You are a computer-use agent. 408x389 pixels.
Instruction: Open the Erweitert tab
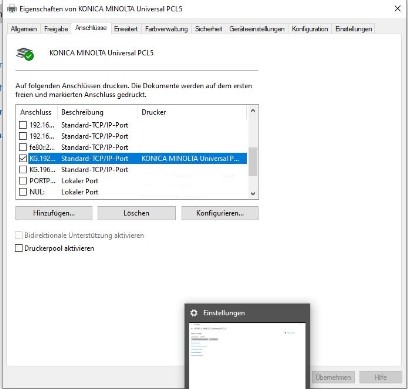click(126, 29)
